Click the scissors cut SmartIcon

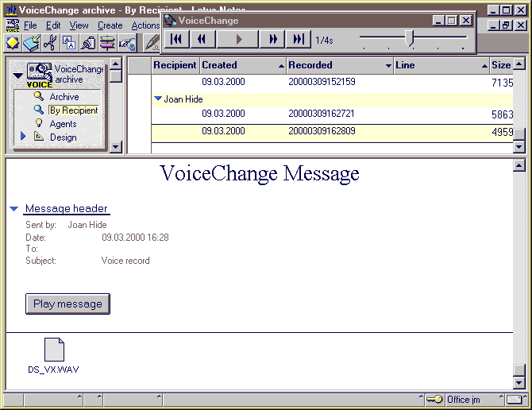tap(51, 43)
